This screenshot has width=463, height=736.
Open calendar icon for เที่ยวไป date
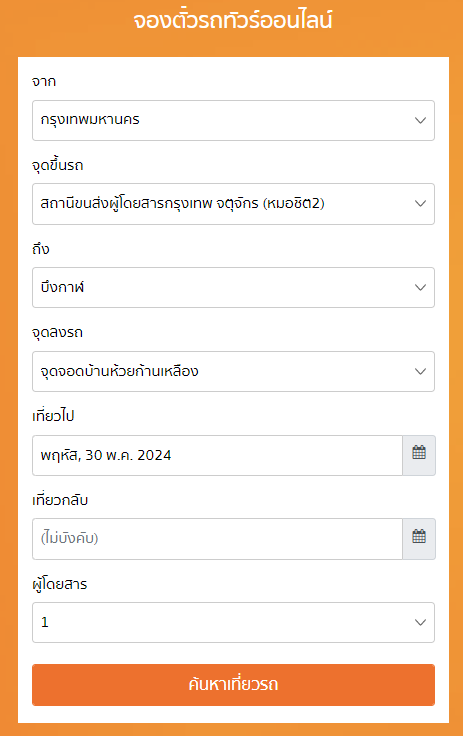point(419,455)
